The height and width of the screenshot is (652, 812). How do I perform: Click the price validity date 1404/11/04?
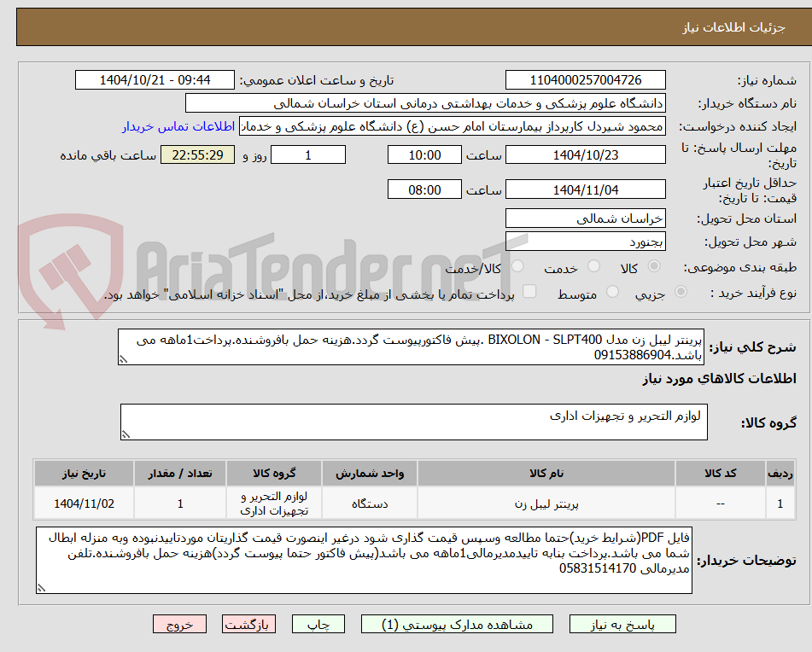tap(585, 189)
